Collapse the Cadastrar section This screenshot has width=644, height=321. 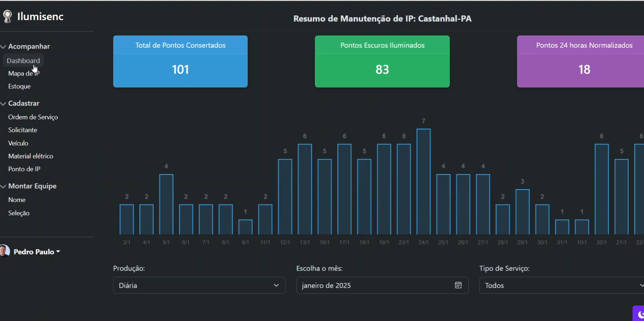pos(3,103)
